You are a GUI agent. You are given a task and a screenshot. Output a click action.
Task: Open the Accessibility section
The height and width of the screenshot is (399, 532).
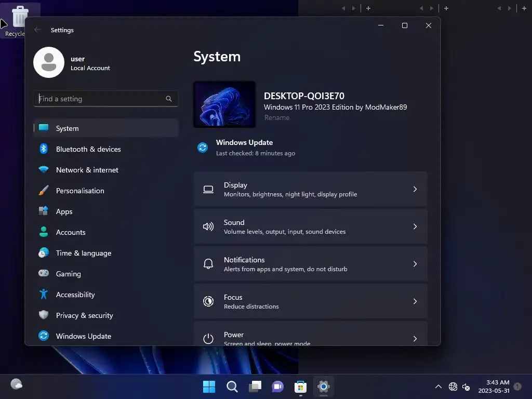tap(106, 295)
